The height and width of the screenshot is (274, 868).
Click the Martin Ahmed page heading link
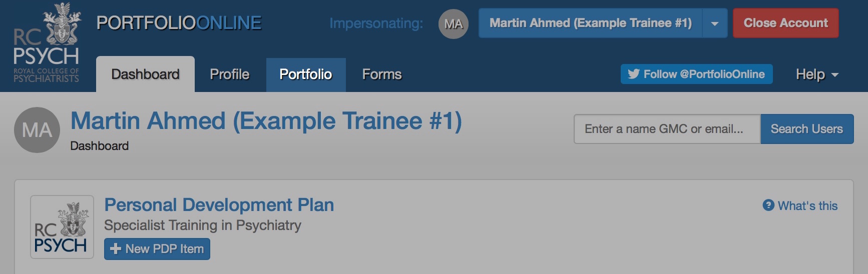[266, 121]
